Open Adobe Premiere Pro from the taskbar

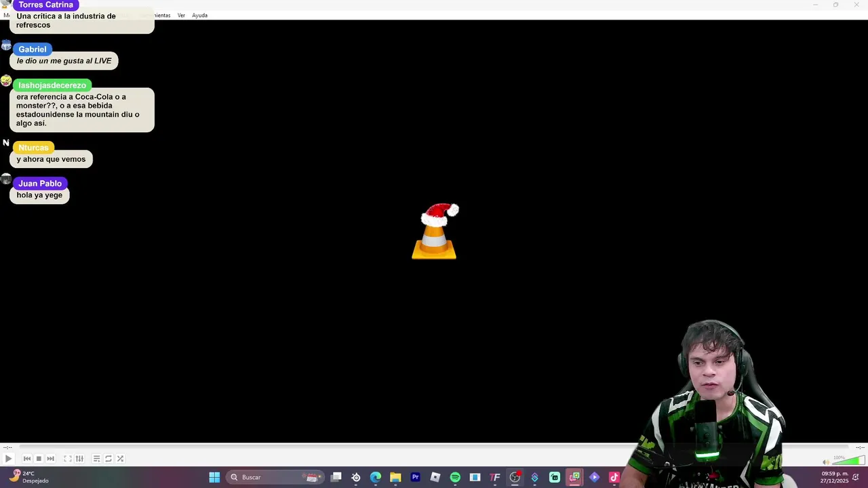click(x=415, y=477)
